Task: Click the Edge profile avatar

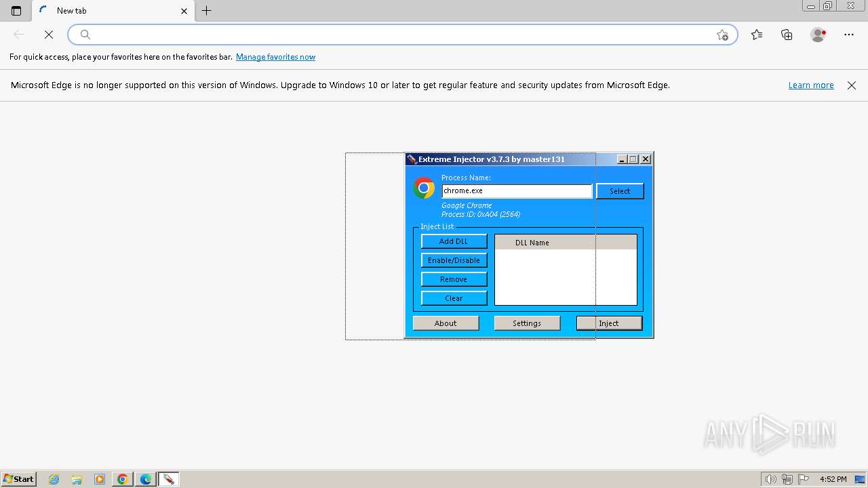Action: [x=818, y=35]
